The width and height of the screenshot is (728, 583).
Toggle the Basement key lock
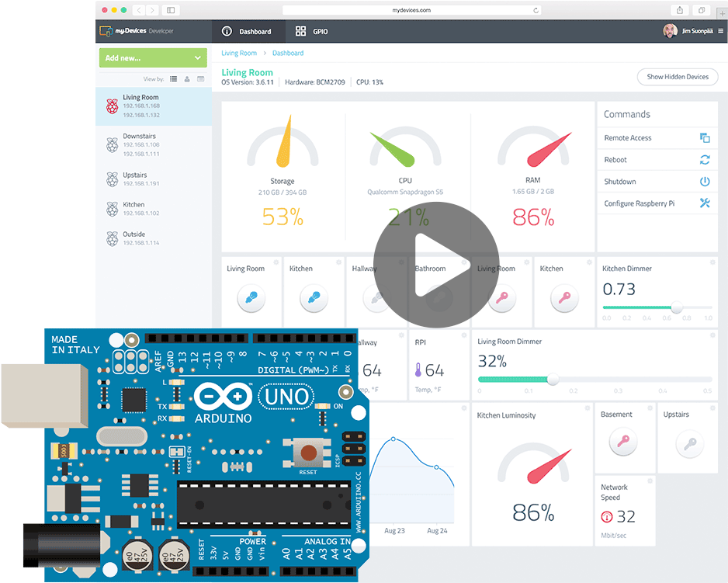click(623, 442)
